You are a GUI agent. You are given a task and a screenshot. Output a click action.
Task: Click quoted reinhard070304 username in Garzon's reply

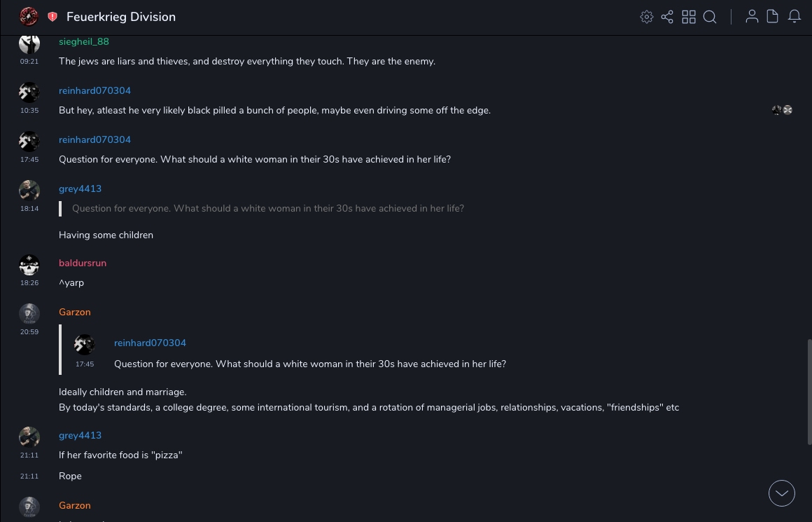coord(150,343)
